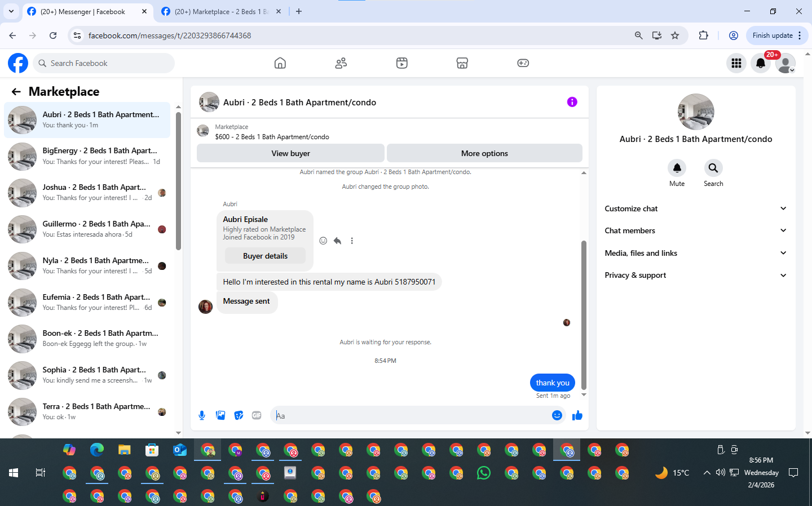Click the More options button

[x=484, y=153]
